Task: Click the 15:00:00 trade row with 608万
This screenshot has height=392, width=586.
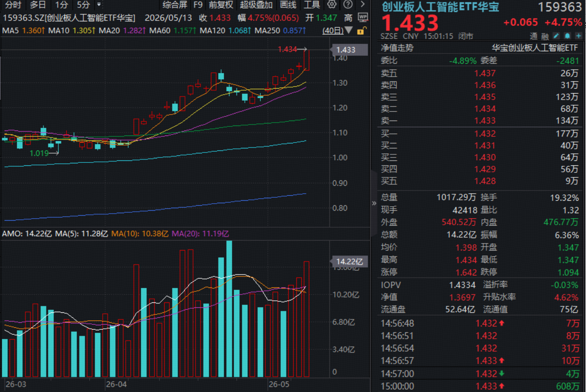Action: 479,386
